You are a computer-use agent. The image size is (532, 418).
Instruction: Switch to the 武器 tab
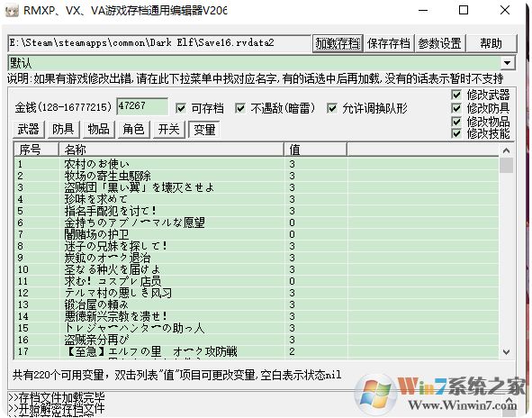29,130
